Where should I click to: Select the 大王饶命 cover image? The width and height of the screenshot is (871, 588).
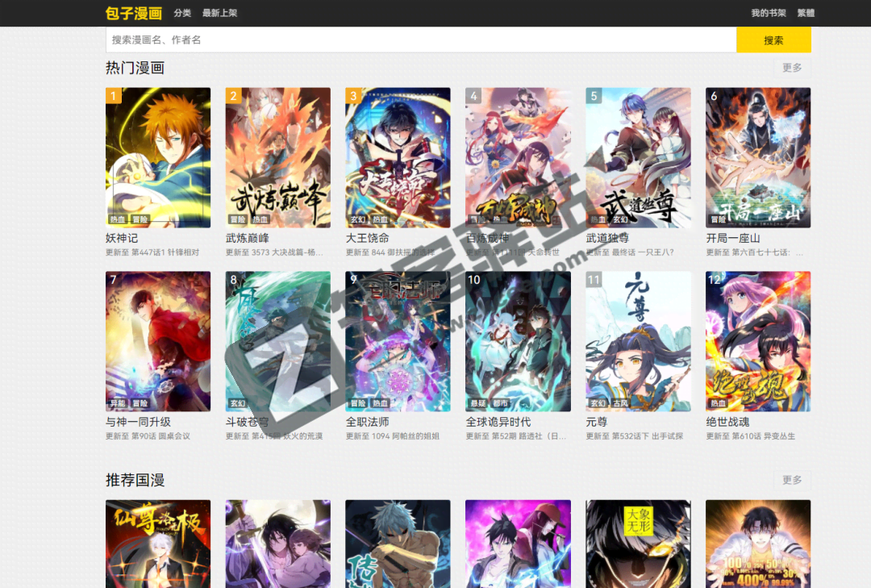[398, 157]
